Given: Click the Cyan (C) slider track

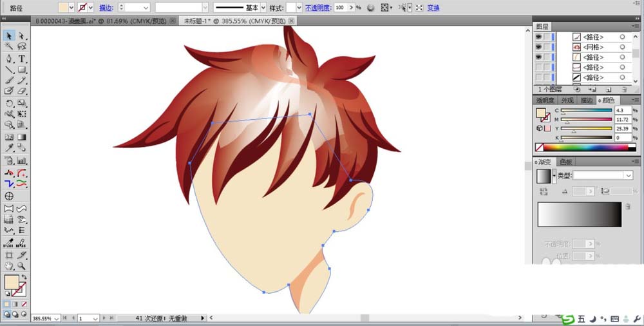Looking at the screenshot, I should [586, 110].
